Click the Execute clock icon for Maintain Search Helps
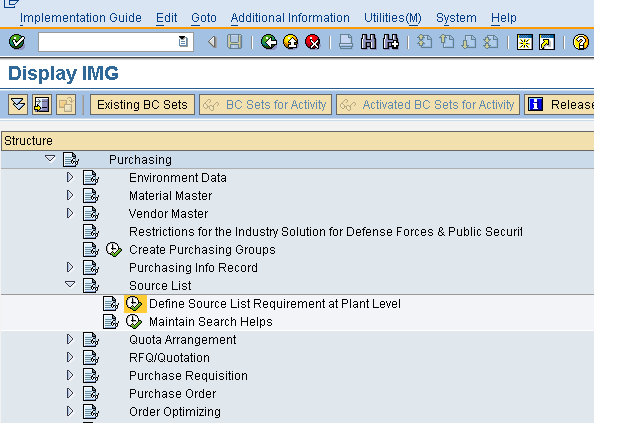Image resolution: width=640 pixels, height=423 pixels. click(134, 322)
